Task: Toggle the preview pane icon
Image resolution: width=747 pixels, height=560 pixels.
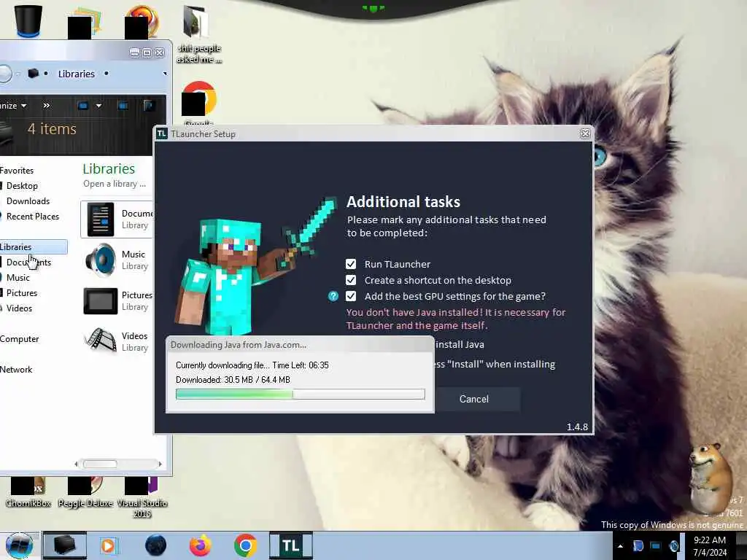Action: 123,106
